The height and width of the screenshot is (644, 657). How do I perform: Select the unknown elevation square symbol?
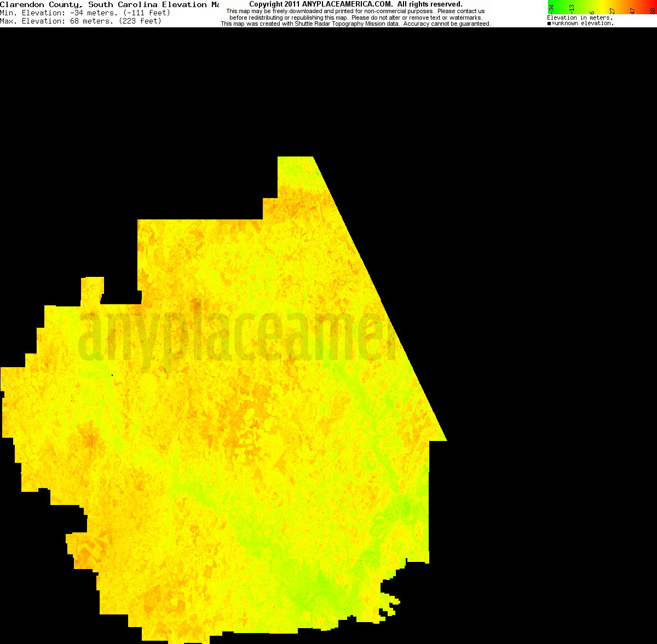(549, 23)
